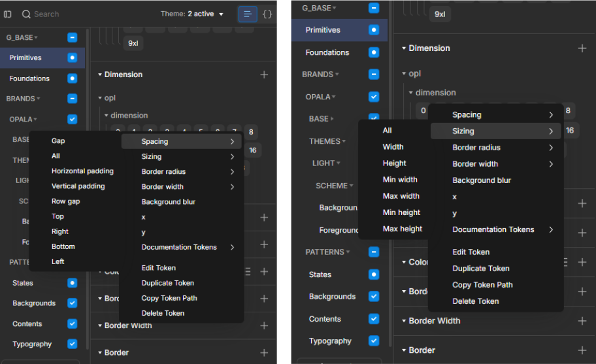
Task: Switch to JSON view curly braces icon
Action: click(267, 14)
